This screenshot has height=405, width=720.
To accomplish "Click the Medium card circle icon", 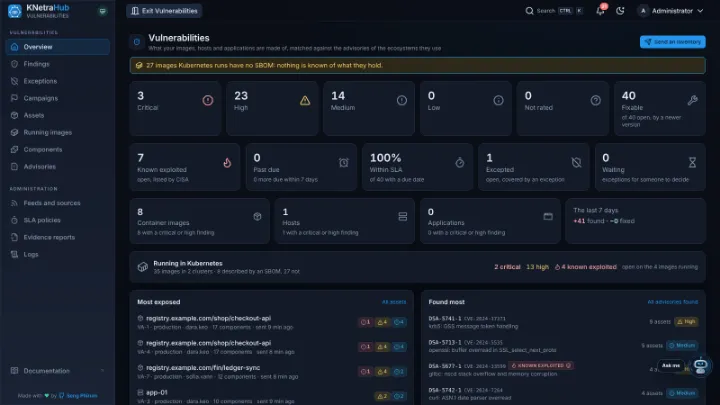I will point(402,100).
